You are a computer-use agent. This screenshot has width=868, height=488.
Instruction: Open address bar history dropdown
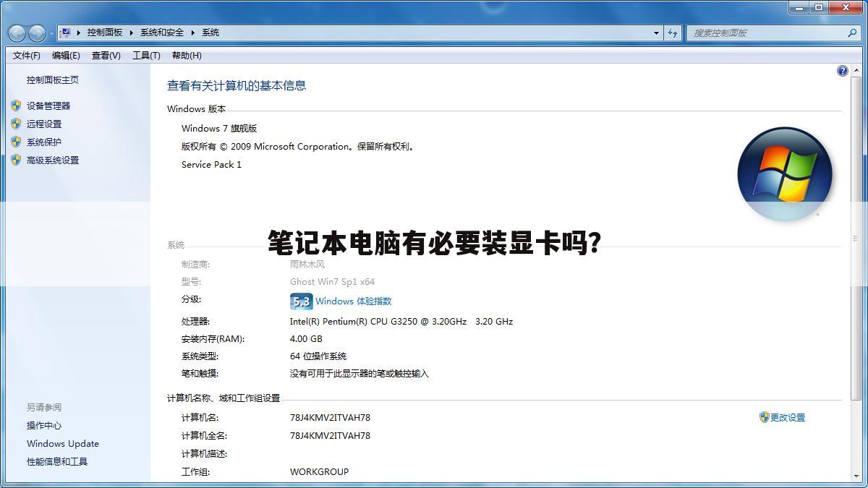coord(656,33)
